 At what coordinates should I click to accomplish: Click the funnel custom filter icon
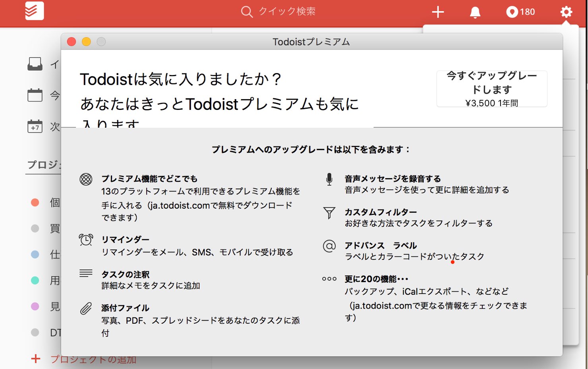(x=329, y=213)
